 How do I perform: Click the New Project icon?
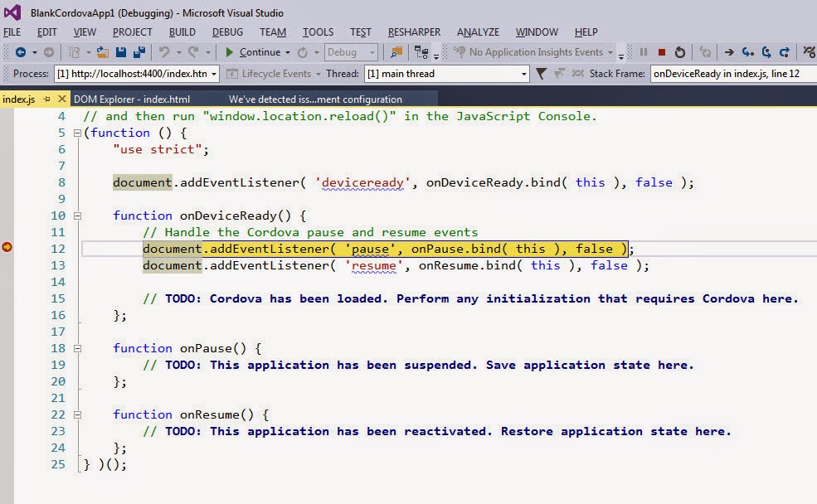[x=74, y=52]
